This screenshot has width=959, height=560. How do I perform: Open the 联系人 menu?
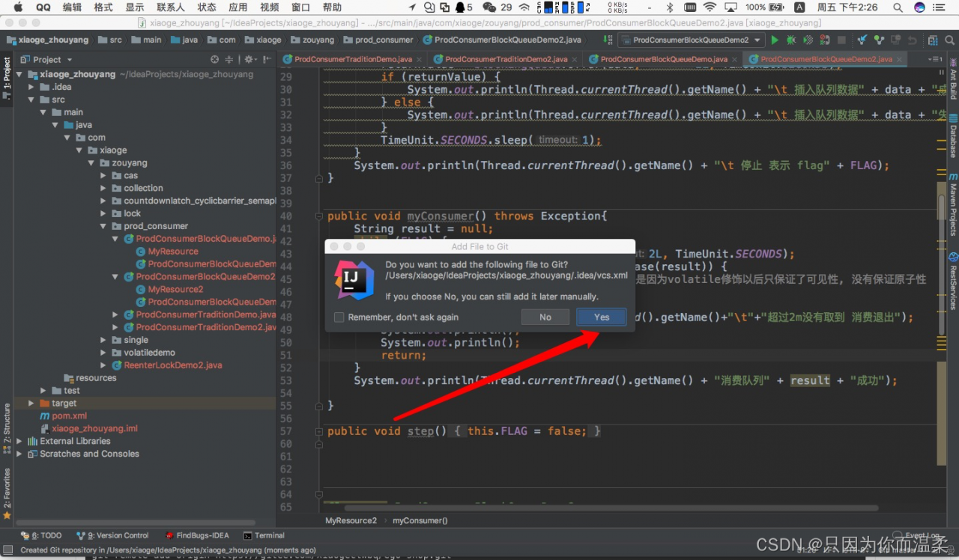(171, 7)
